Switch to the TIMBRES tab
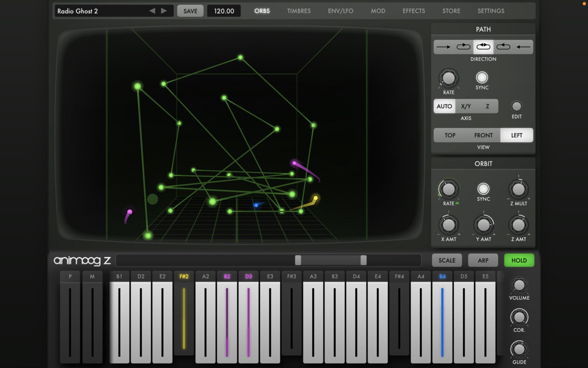The width and height of the screenshot is (588, 368). [299, 10]
